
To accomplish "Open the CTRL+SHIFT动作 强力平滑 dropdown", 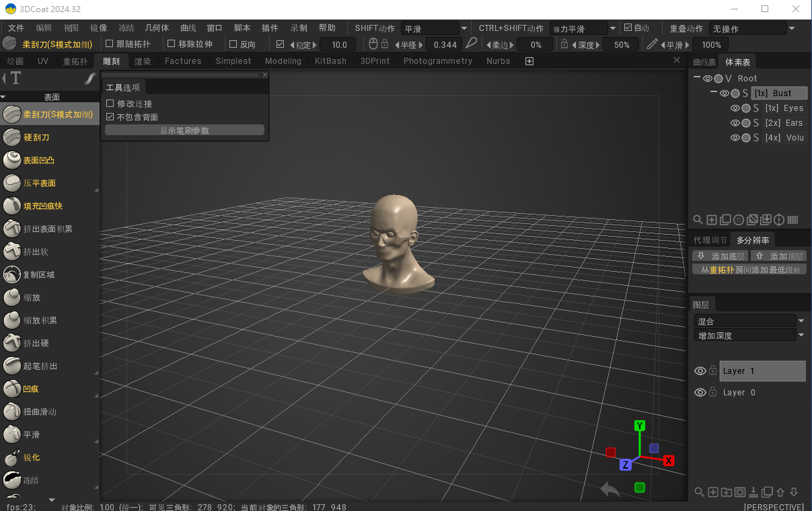I will coord(583,28).
